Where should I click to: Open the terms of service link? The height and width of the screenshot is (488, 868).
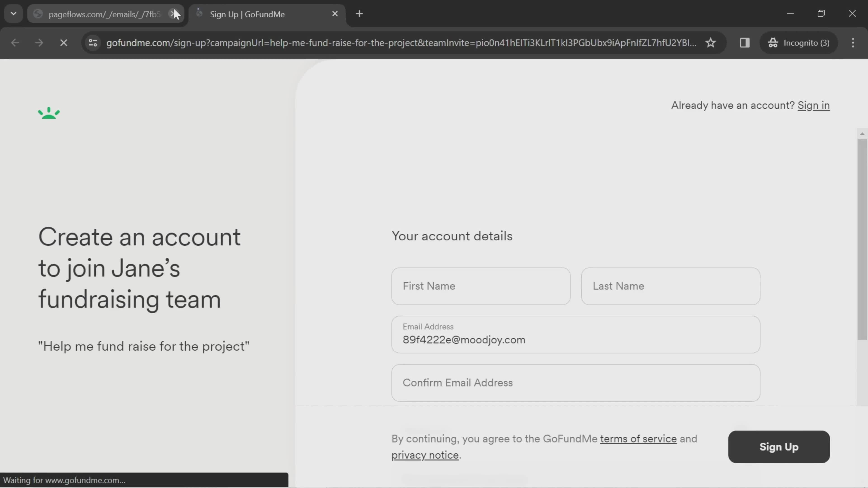638,439
